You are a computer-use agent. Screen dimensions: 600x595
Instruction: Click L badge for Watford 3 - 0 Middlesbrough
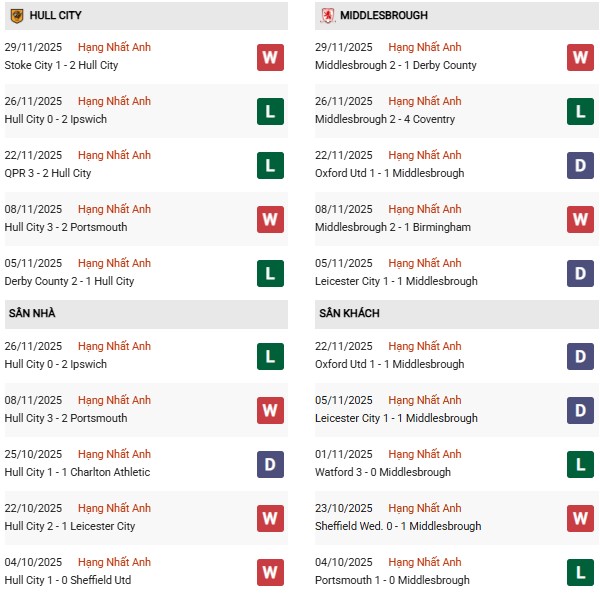[580, 464]
